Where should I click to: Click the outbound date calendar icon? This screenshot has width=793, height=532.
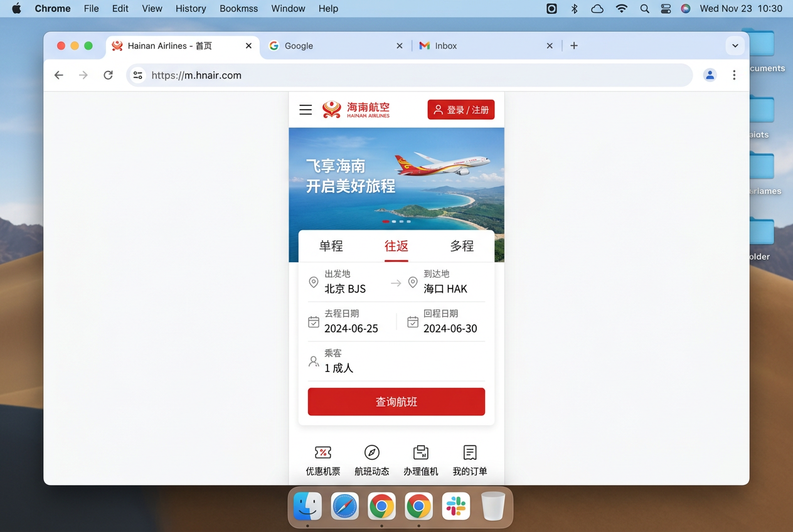click(314, 322)
